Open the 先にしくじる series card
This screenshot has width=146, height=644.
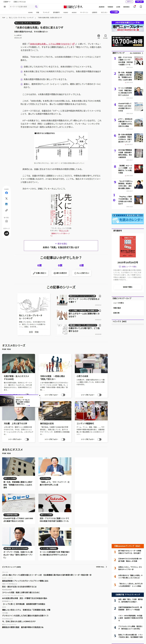point(33,314)
